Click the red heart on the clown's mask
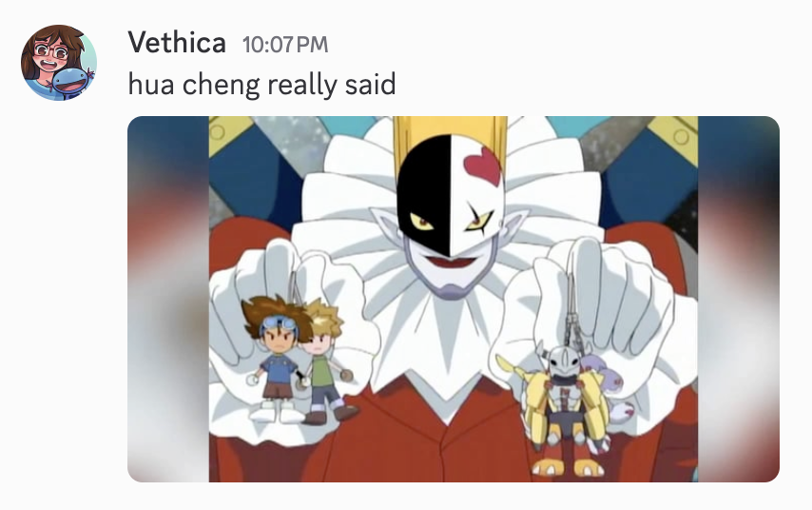Screen dimensions: 812x510 (483, 166)
